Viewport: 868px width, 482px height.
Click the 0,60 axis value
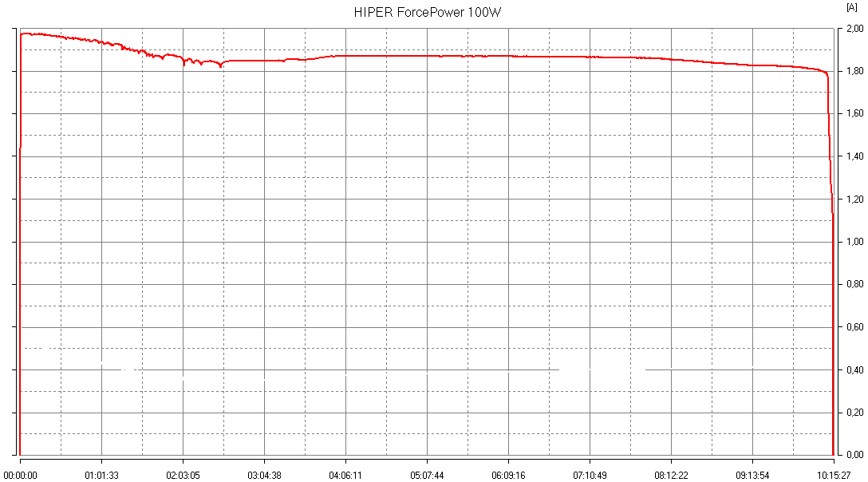pos(854,327)
